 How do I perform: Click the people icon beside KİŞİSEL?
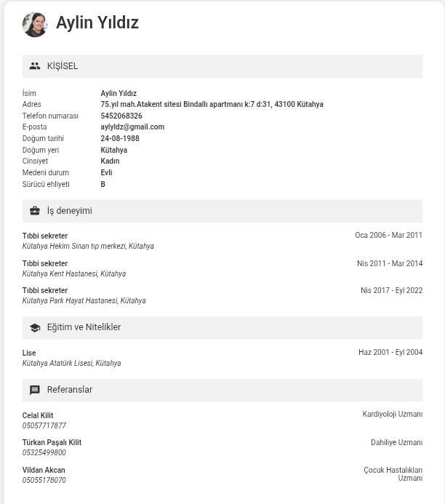pos(35,66)
